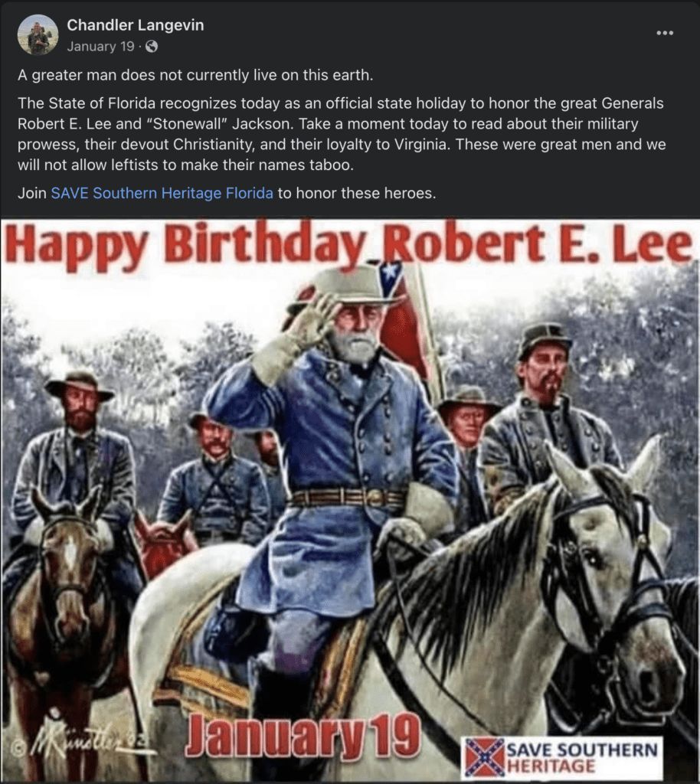Click the author name Chandler Langevin

tap(135, 25)
